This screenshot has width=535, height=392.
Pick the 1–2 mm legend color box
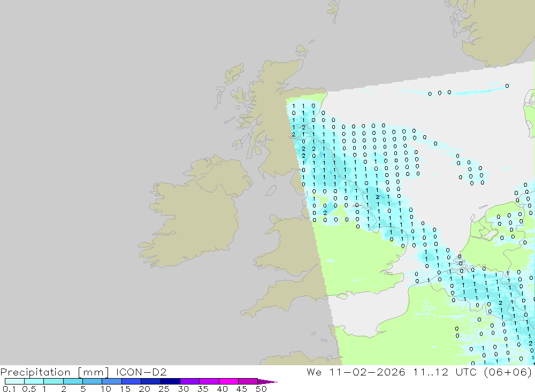(53, 381)
